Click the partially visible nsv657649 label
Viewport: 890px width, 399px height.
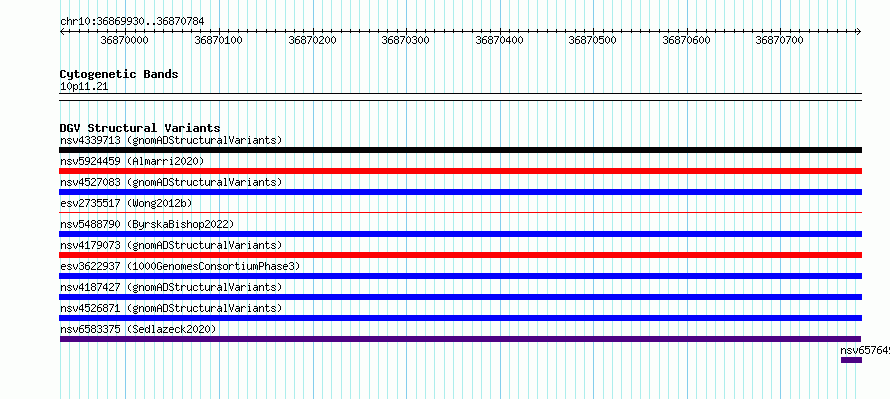[865, 350]
